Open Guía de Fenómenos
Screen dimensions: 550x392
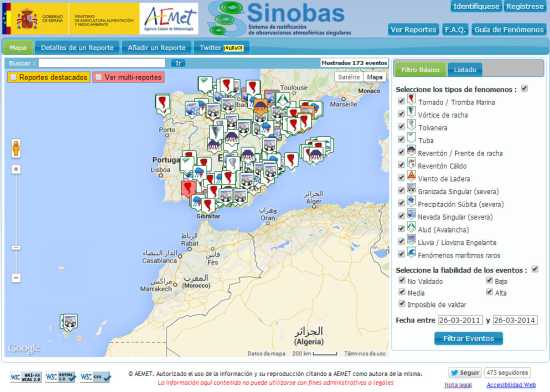[509, 29]
